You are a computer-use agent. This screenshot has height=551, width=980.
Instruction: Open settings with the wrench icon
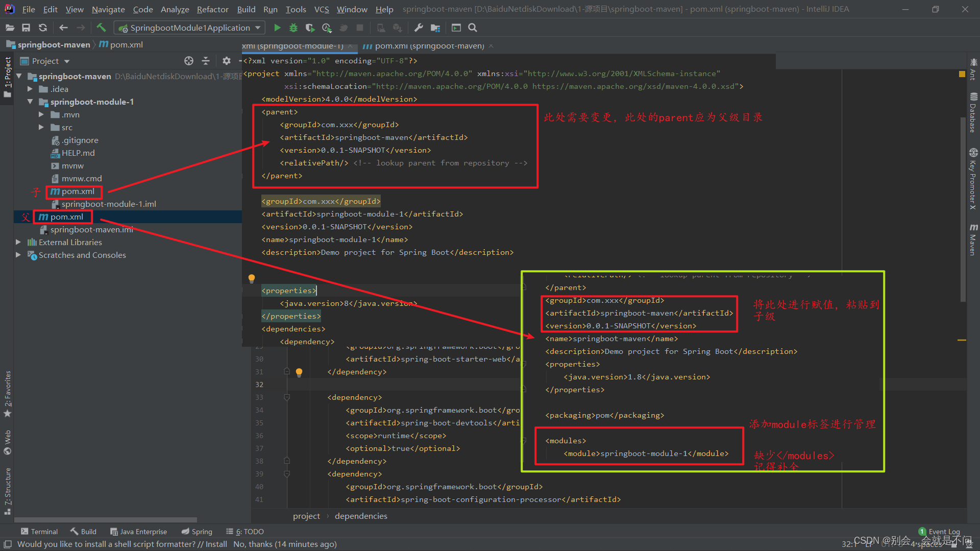tap(419, 28)
